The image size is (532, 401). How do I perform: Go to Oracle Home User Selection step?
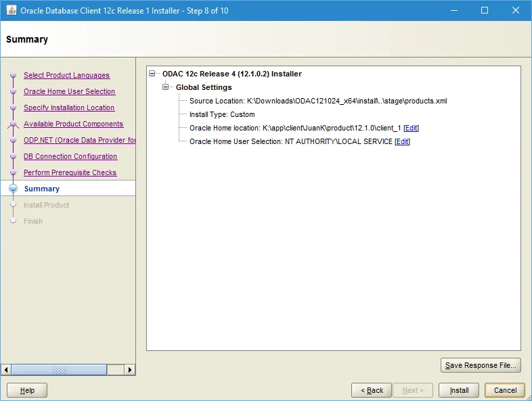(70, 91)
